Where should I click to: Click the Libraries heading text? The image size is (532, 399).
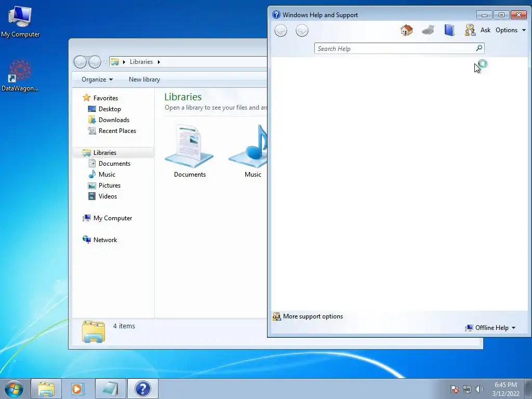(183, 97)
